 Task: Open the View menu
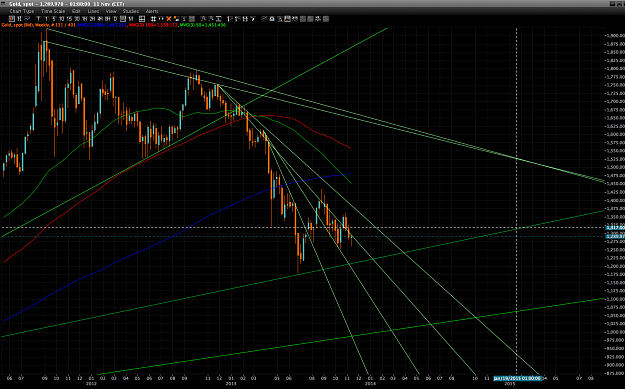click(111, 11)
